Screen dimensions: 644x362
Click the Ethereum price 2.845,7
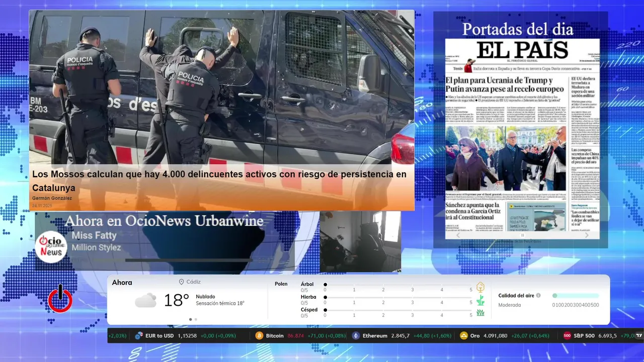(400, 335)
